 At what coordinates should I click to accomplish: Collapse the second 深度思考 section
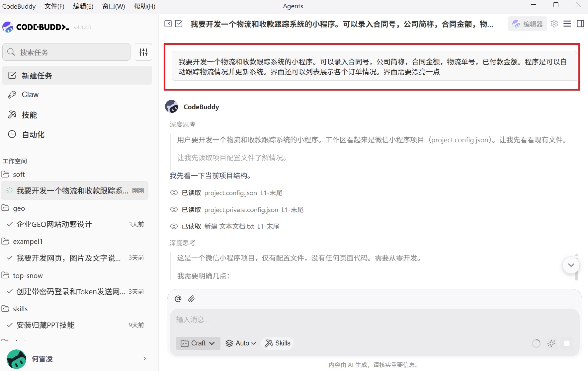(x=182, y=243)
